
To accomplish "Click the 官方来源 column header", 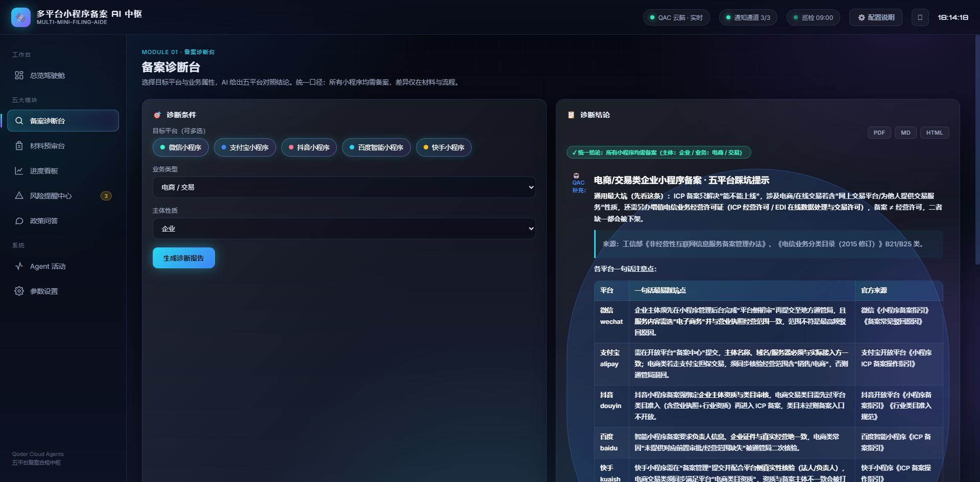I will click(x=899, y=290).
